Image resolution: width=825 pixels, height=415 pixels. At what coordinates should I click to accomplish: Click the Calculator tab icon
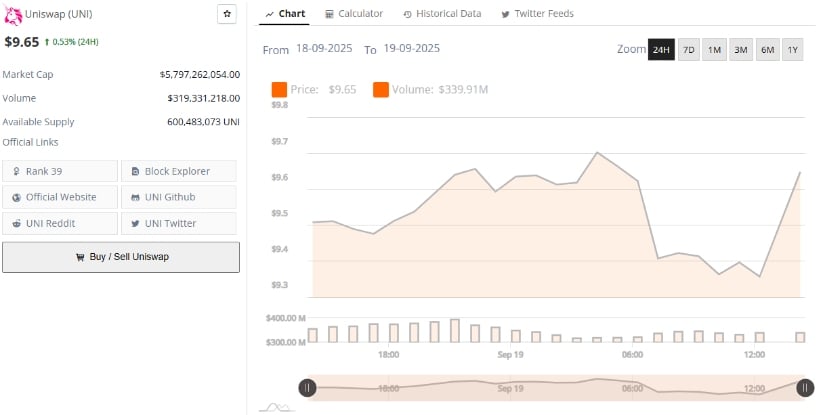[329, 14]
